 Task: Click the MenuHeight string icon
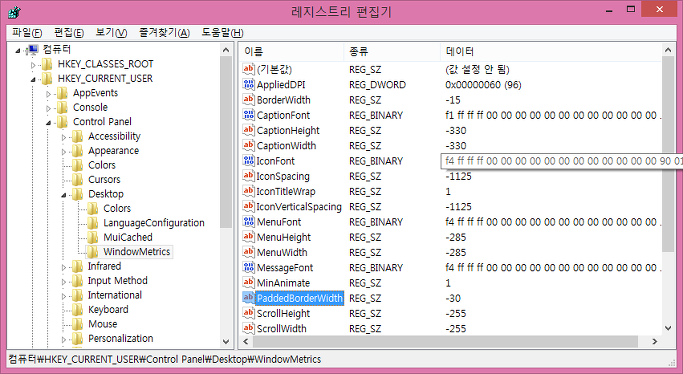(x=248, y=237)
